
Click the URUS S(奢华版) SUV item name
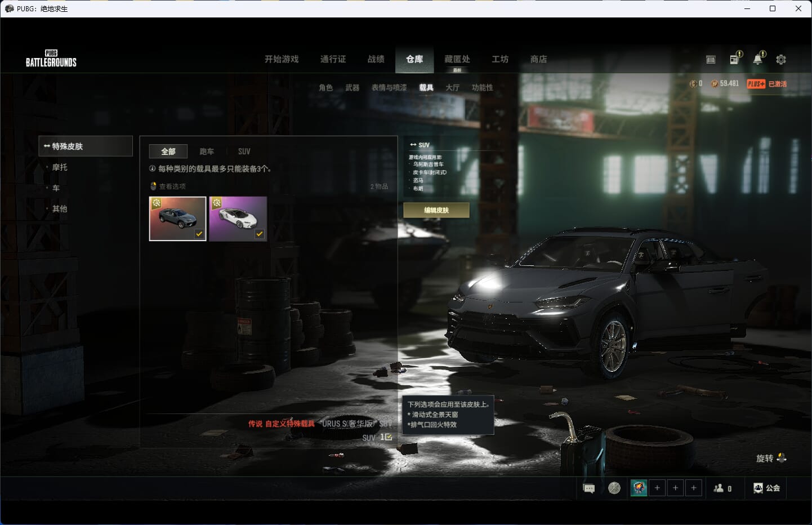(x=357, y=424)
